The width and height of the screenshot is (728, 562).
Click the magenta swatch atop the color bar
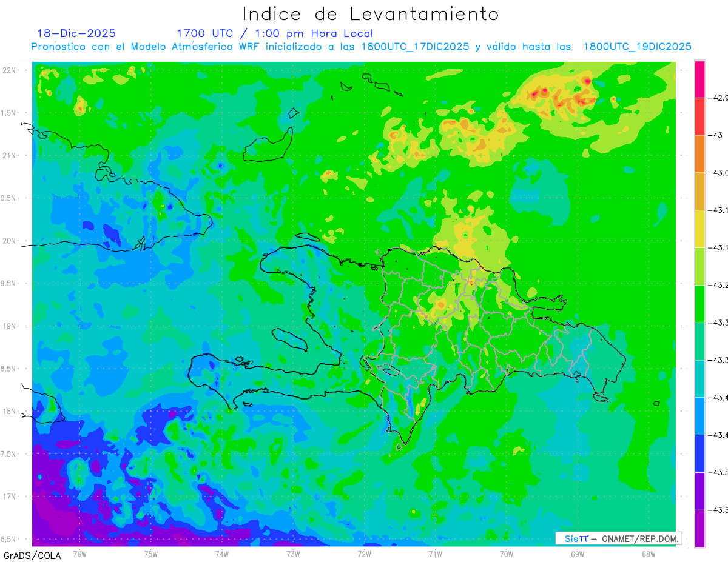click(699, 79)
